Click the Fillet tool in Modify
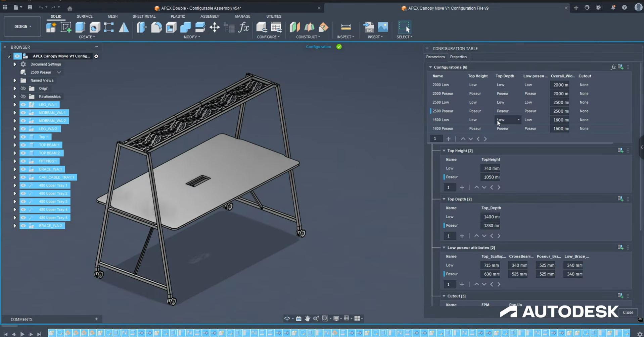 click(x=156, y=27)
